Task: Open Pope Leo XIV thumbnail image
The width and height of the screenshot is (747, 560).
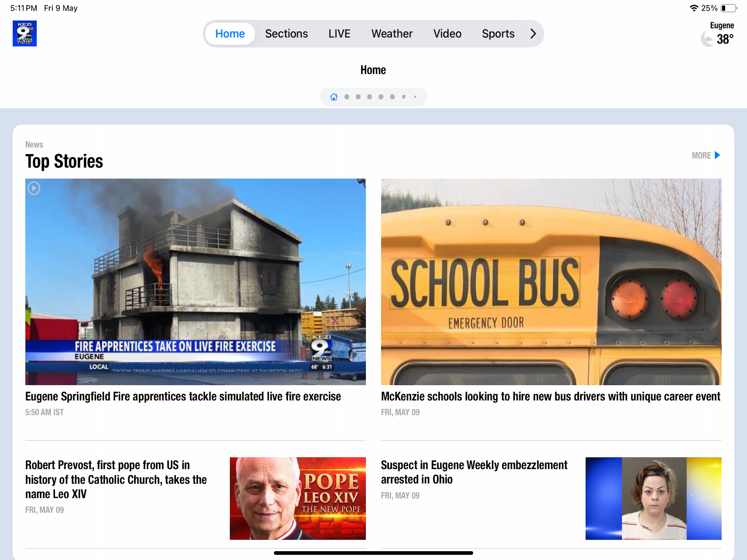Action: (297, 498)
